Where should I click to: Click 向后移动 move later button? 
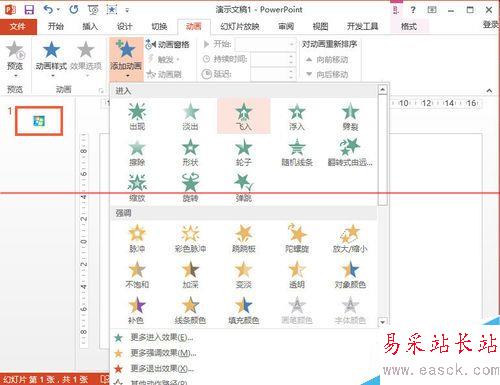point(327,74)
